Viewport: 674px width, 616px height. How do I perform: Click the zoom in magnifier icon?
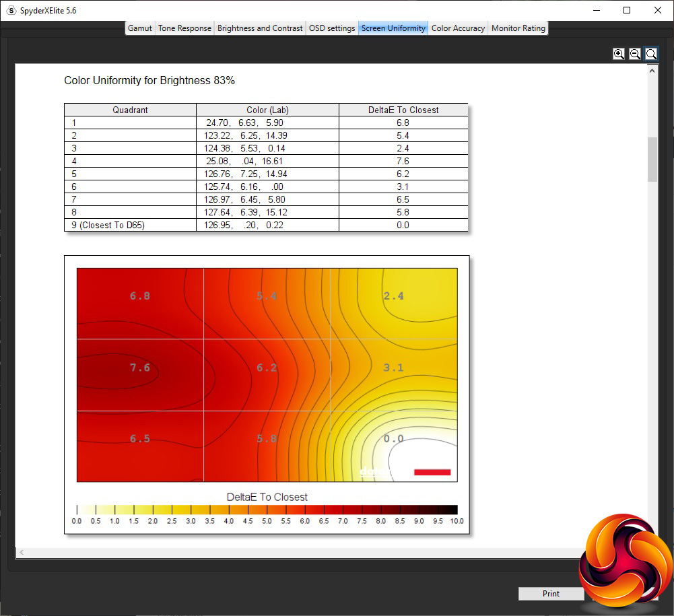[x=619, y=54]
